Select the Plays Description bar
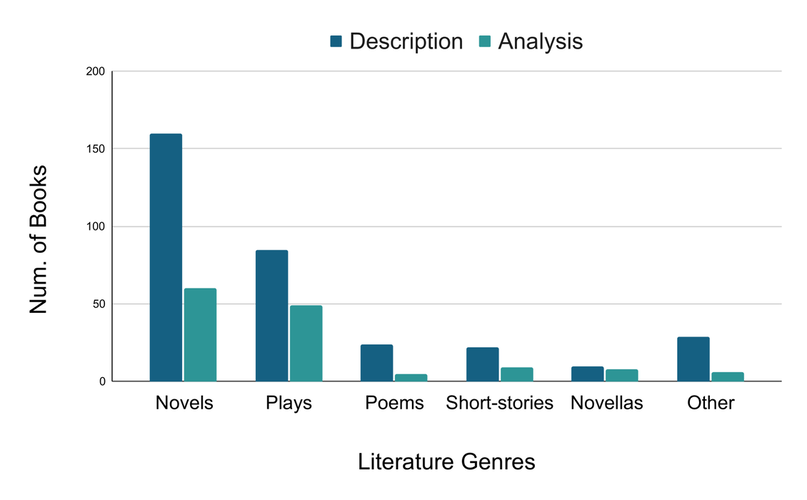This screenshot has height=500, width=807. 272,316
